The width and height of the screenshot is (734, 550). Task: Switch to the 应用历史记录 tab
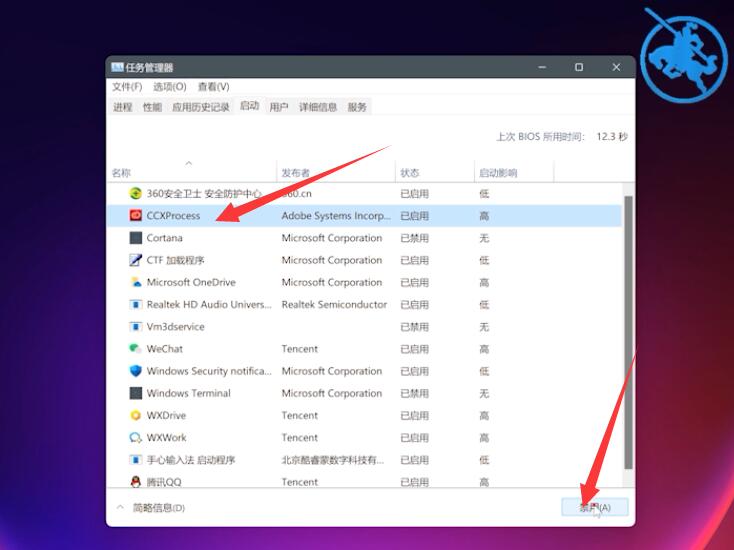(200, 107)
